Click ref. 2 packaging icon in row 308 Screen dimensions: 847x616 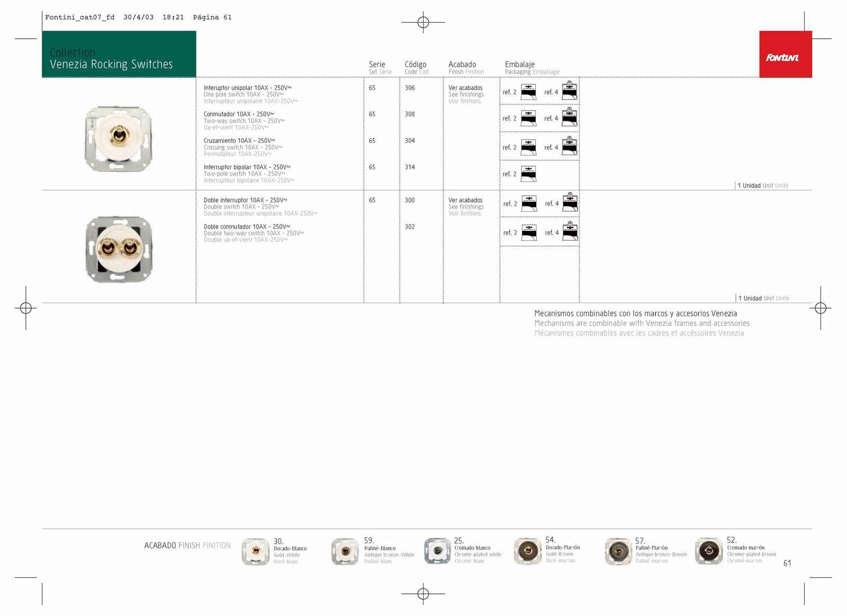(528, 119)
